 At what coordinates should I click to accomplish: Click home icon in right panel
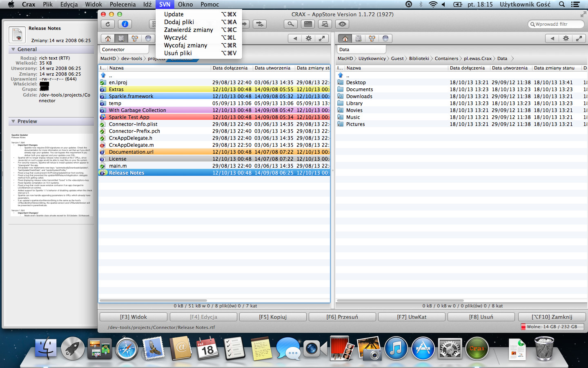[x=345, y=38]
